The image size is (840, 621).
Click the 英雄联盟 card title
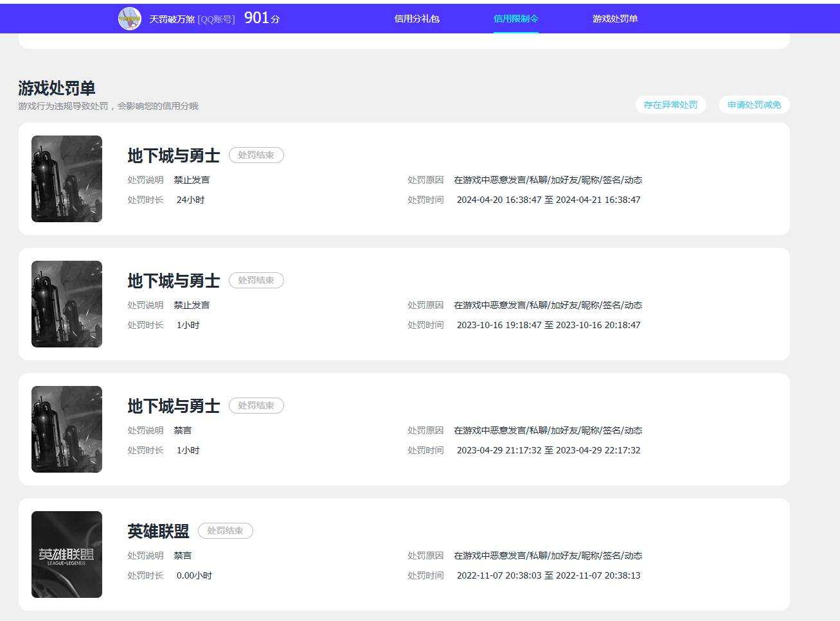point(158,531)
